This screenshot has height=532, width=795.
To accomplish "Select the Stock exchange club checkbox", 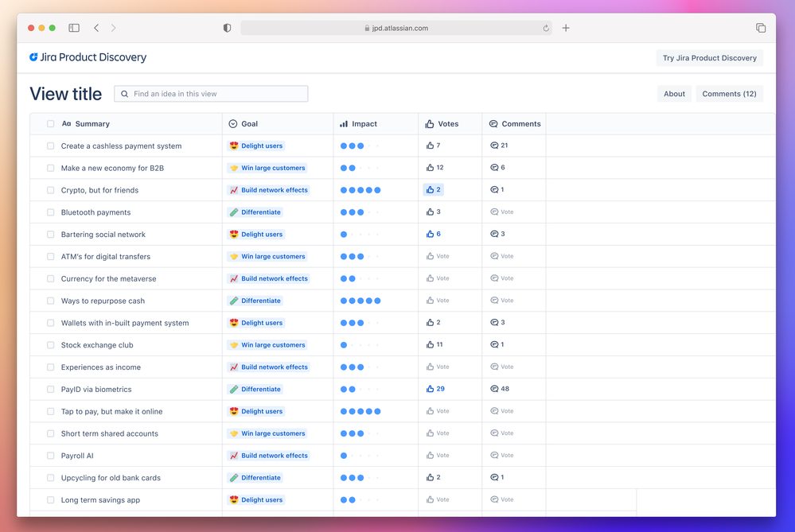I will [50, 345].
